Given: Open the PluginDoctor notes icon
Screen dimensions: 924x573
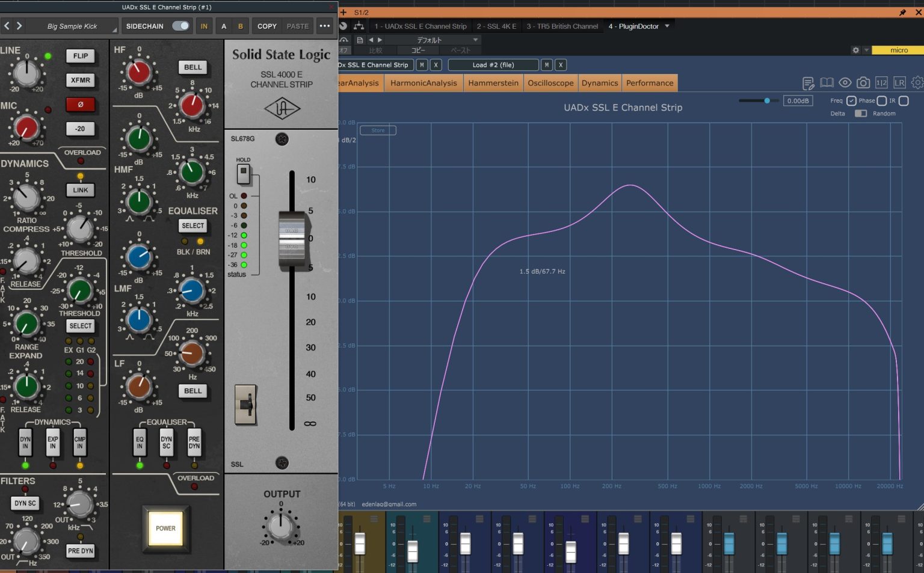Looking at the screenshot, I should [x=808, y=83].
